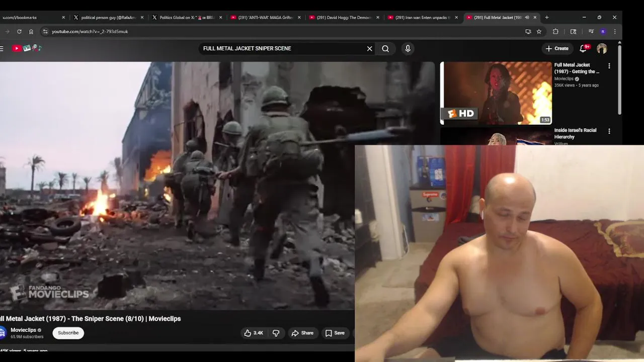Run search with the magnifier button
Viewport: 644px width, 362px height.
tap(385, 48)
